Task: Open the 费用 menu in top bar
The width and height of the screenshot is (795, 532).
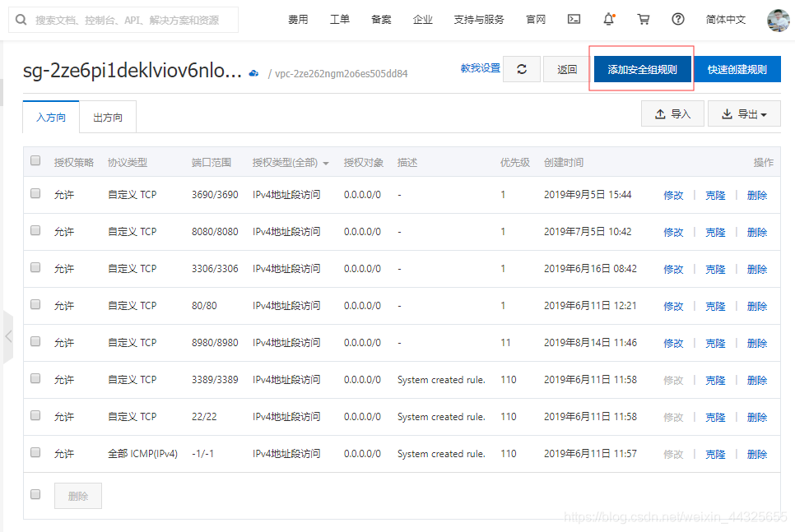Action: pos(298,20)
